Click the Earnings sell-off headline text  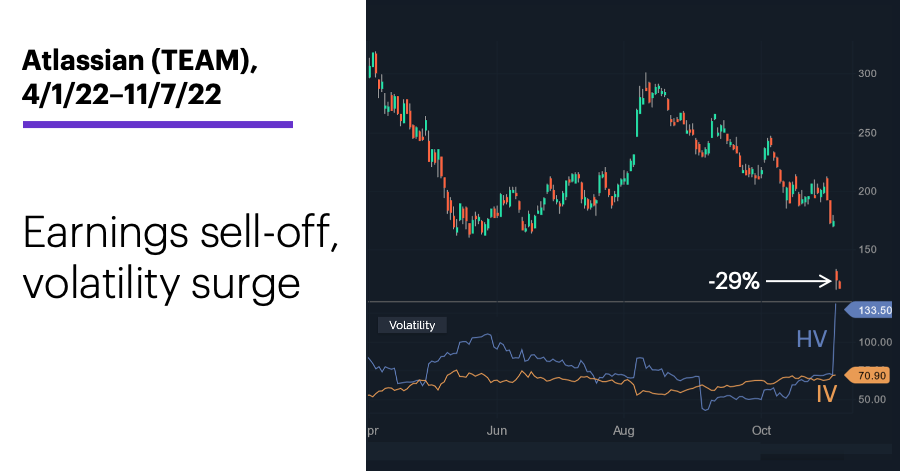point(181,232)
